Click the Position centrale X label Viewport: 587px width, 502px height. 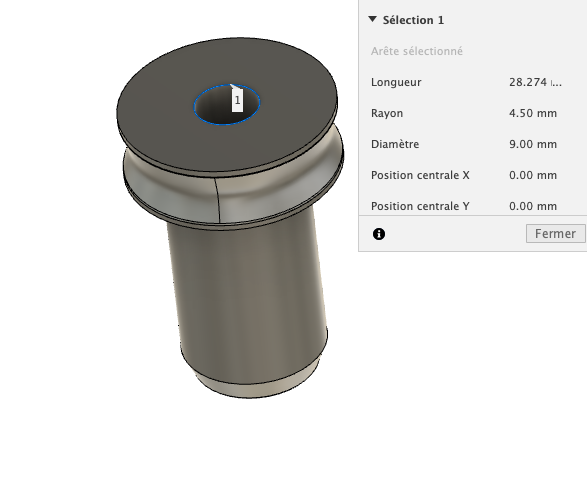420,176
